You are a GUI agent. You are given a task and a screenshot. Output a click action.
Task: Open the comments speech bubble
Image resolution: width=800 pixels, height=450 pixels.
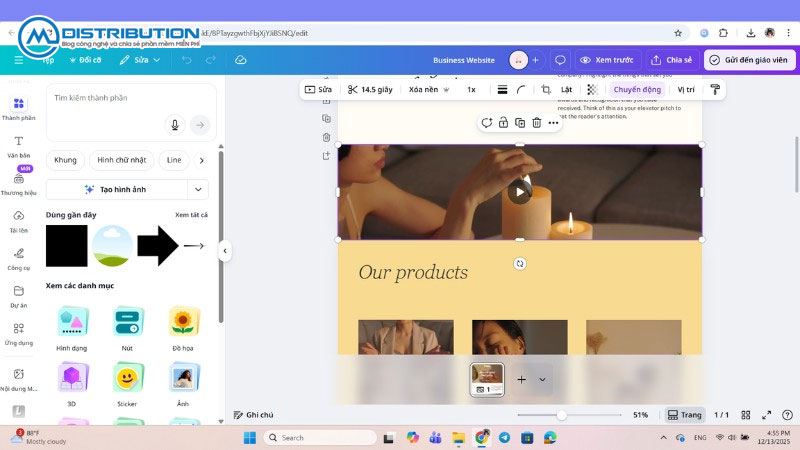(560, 60)
